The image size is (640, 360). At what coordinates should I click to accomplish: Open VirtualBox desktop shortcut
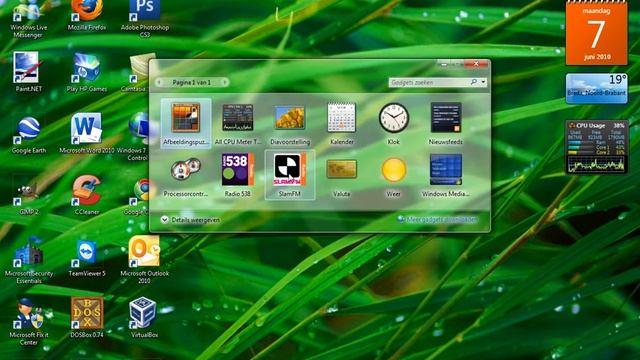click(x=145, y=318)
